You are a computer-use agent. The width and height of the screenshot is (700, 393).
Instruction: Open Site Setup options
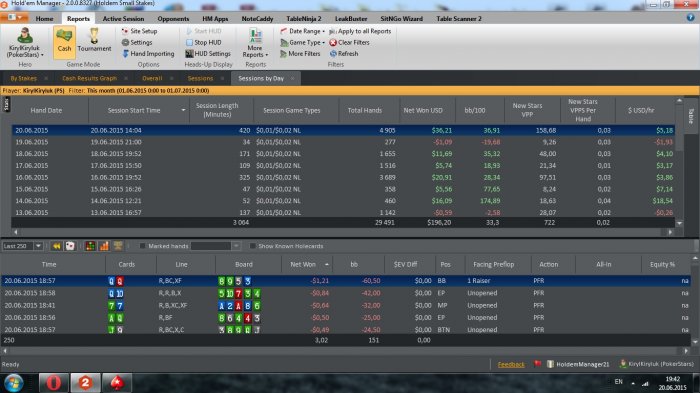(139, 31)
